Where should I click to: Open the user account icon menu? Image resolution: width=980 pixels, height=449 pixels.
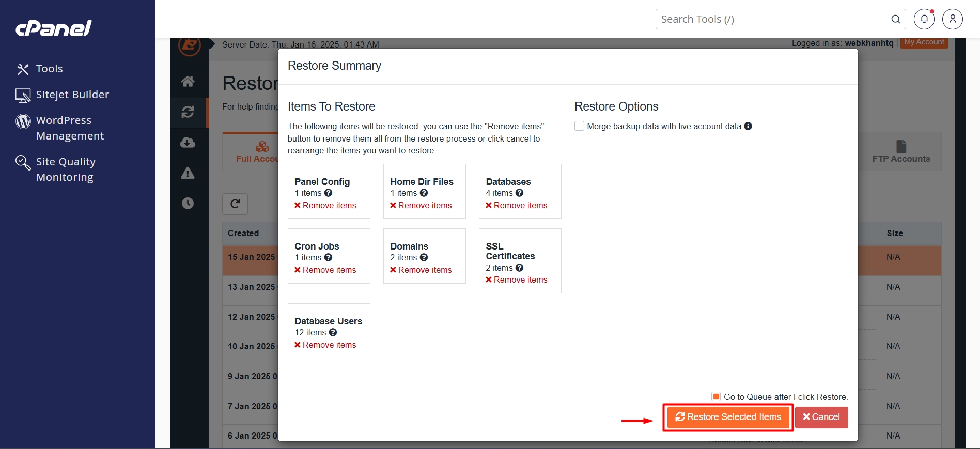pyautogui.click(x=952, y=19)
